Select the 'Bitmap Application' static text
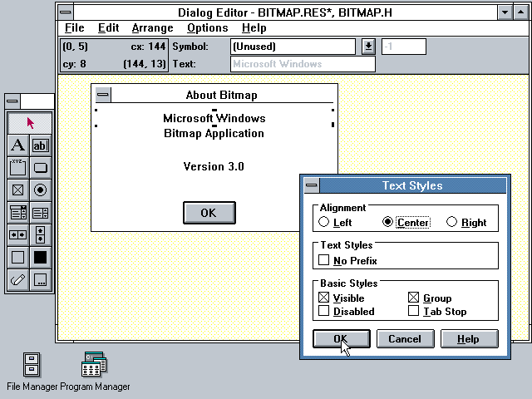This screenshot has height=399, width=532. [214, 133]
